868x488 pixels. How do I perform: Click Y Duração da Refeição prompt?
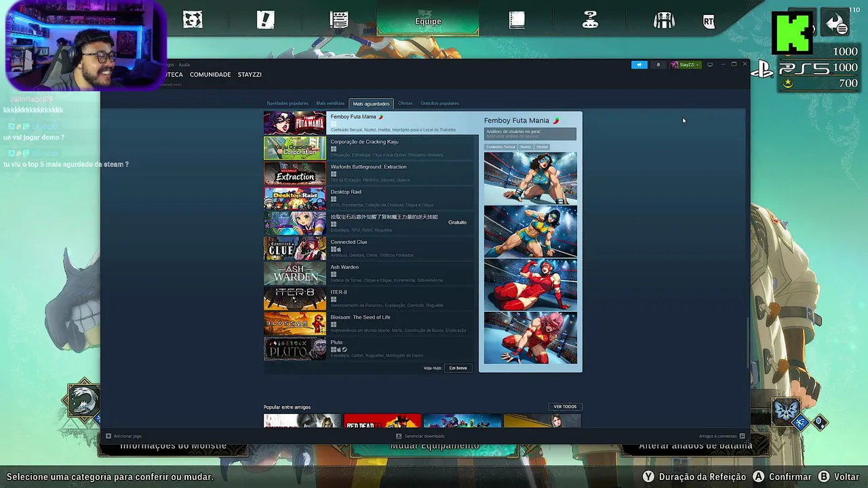[x=694, y=476]
